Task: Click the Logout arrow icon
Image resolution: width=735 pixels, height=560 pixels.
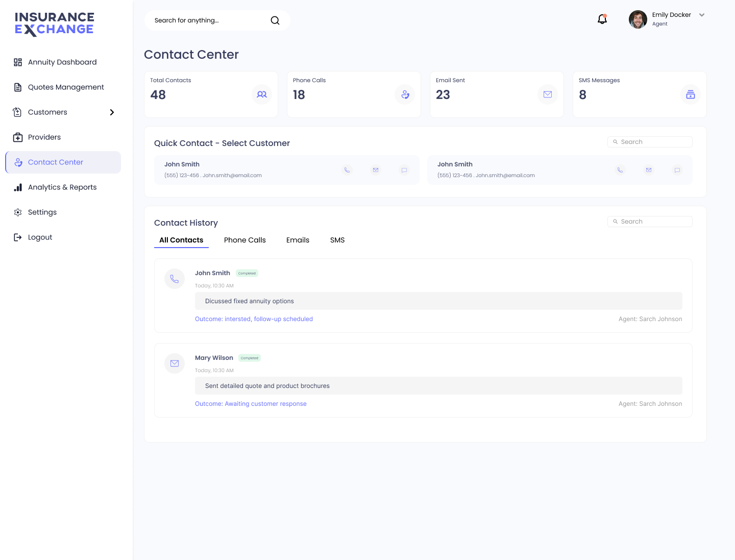Action: (18, 237)
